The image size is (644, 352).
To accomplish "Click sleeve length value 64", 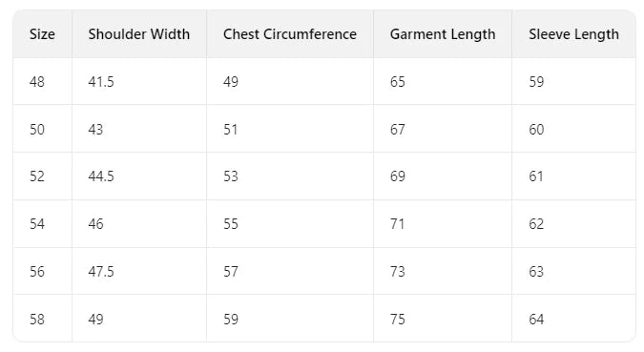I will click(x=536, y=320).
